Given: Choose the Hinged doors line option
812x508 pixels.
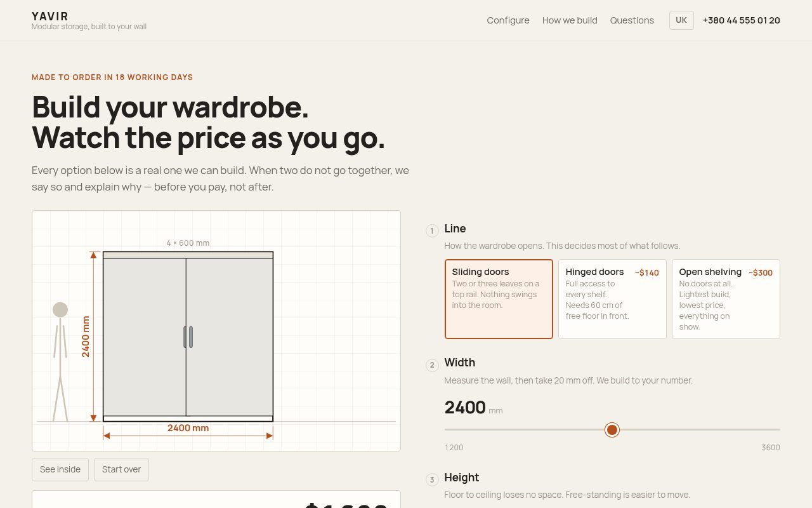Looking at the screenshot, I should (612, 299).
